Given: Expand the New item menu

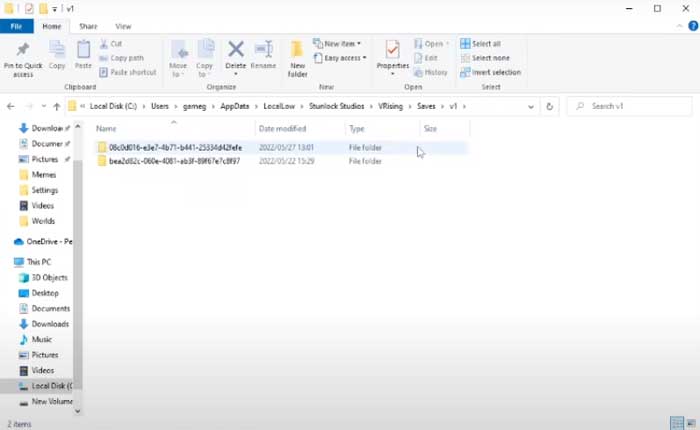Looking at the screenshot, I should point(337,44).
